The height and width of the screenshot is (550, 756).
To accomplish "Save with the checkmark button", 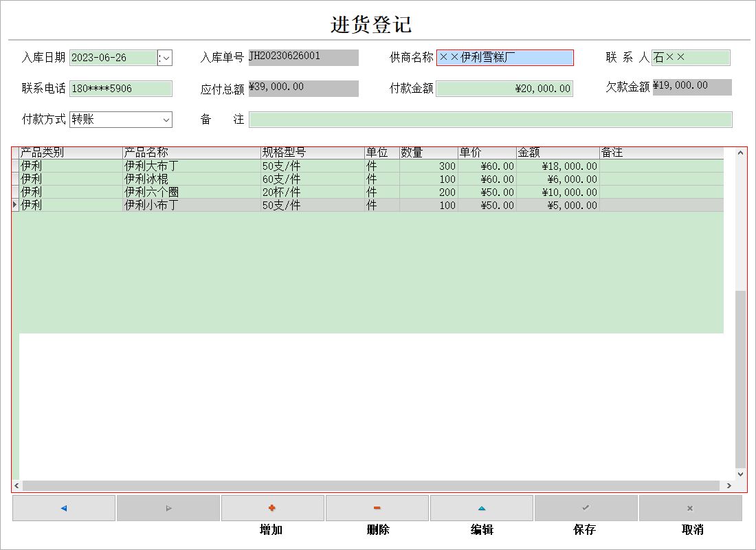I will coord(586,508).
